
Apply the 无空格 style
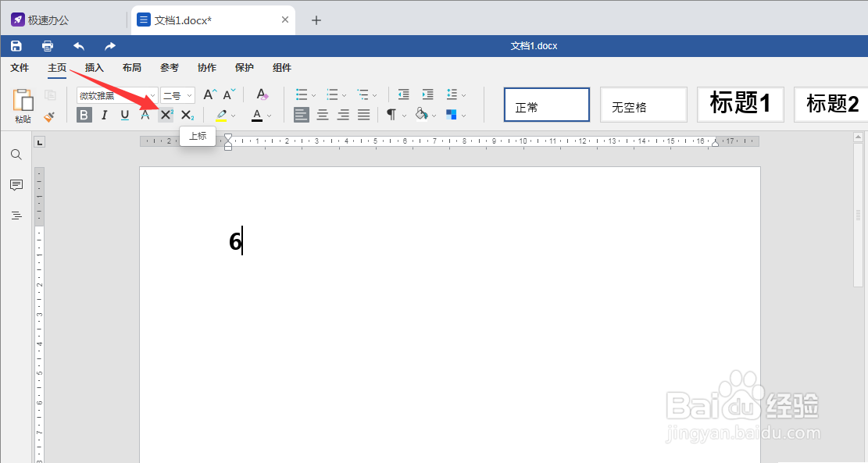(x=644, y=105)
